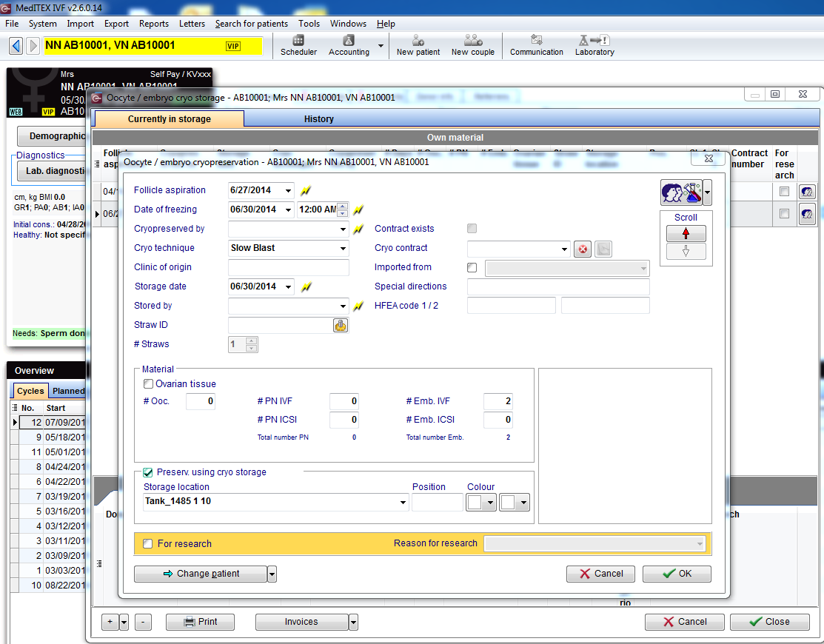Clear the Cryo contract with red X
Viewport: 824px width, 644px height.
(582, 249)
